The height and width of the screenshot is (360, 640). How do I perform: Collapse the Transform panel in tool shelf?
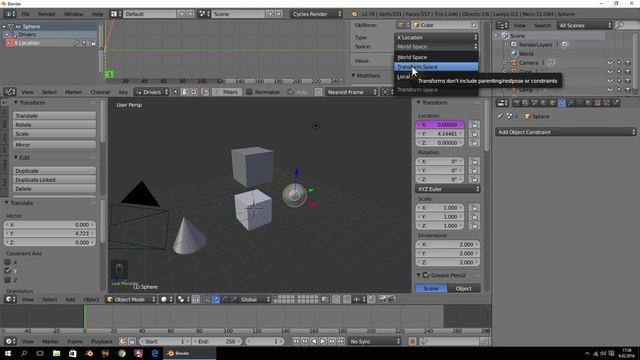pyautogui.click(x=16, y=102)
